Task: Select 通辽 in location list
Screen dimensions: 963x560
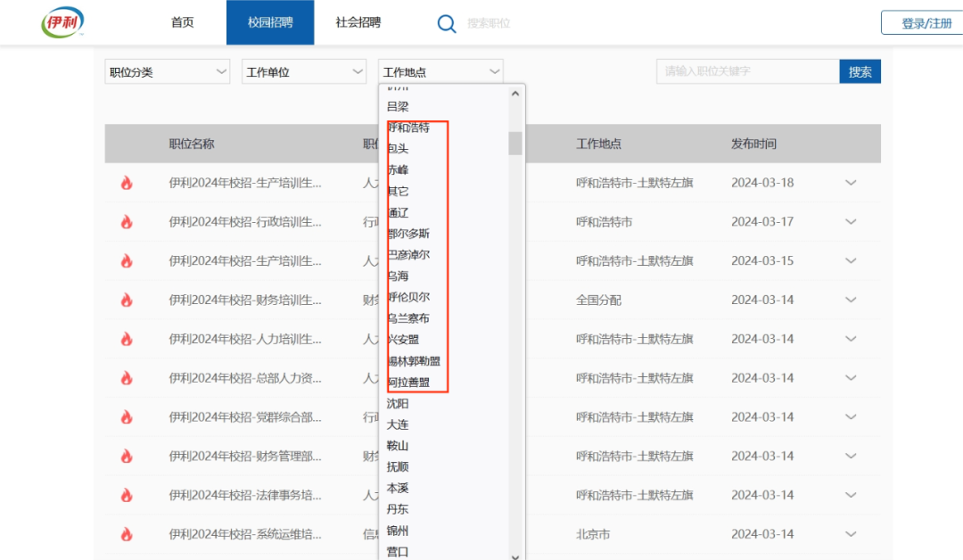Action: (x=398, y=212)
